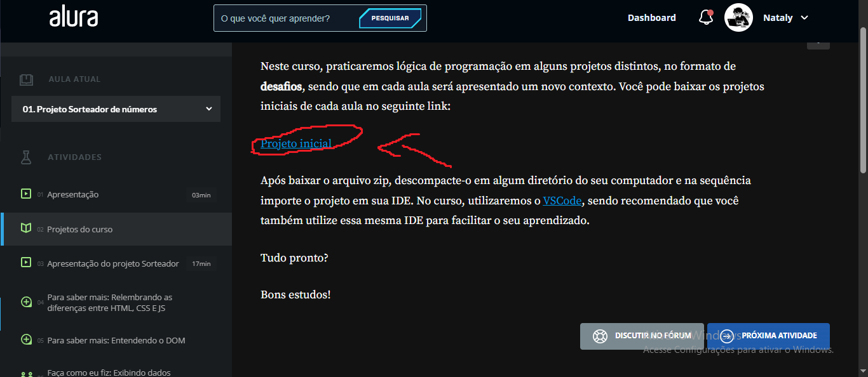Click plus icon for Relembrando as diferenças

[x=26, y=302]
